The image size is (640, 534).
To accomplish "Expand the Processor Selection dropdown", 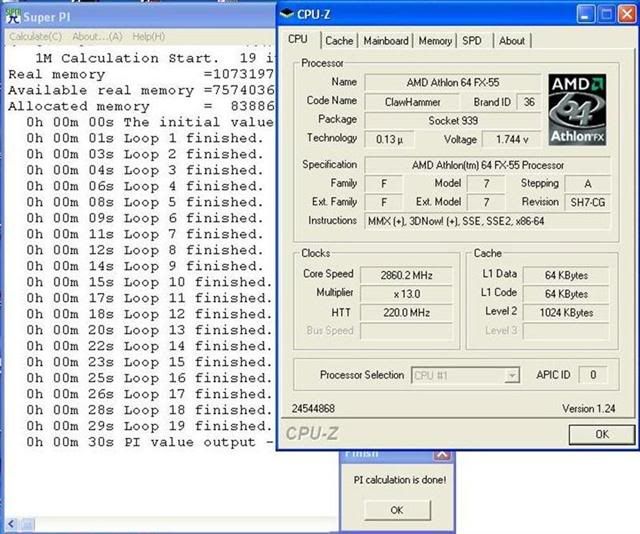I will tap(512, 375).
